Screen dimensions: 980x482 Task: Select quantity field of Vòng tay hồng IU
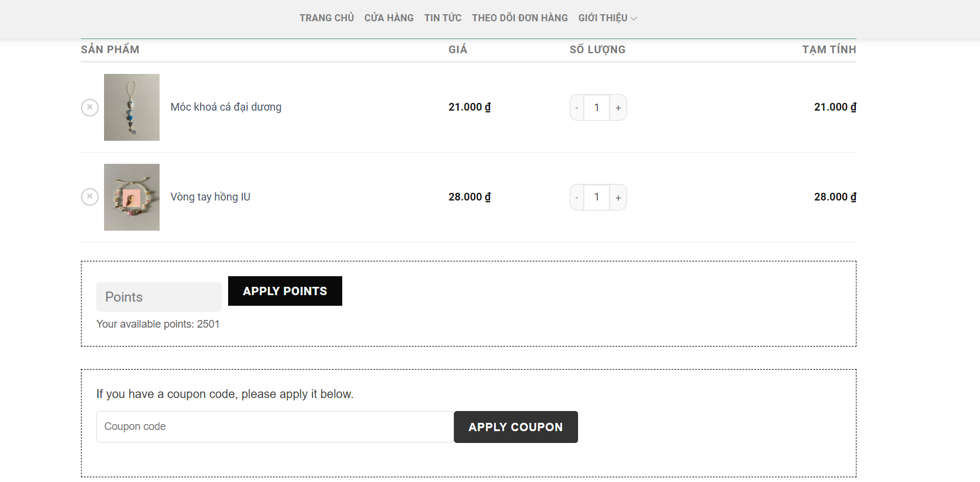pyautogui.click(x=597, y=198)
